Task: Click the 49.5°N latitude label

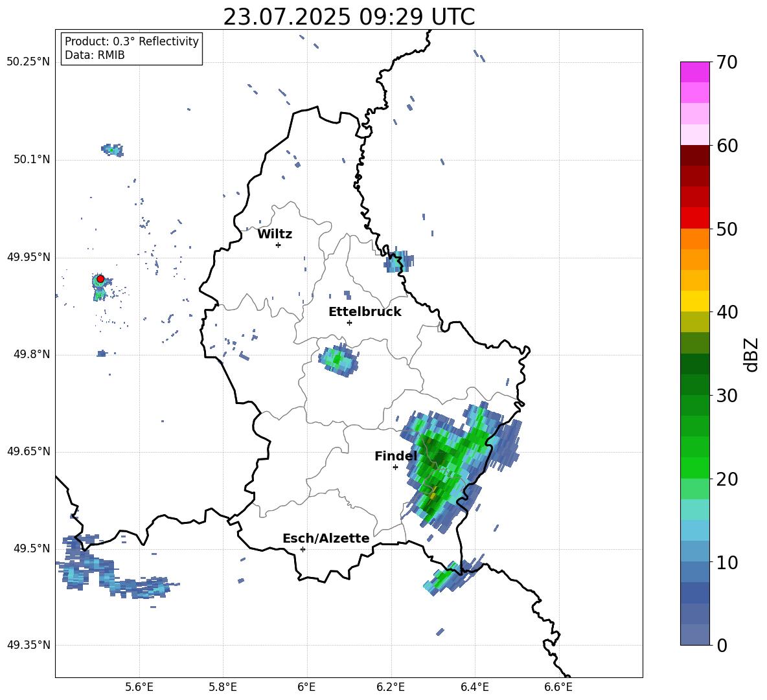Action: click(x=32, y=548)
